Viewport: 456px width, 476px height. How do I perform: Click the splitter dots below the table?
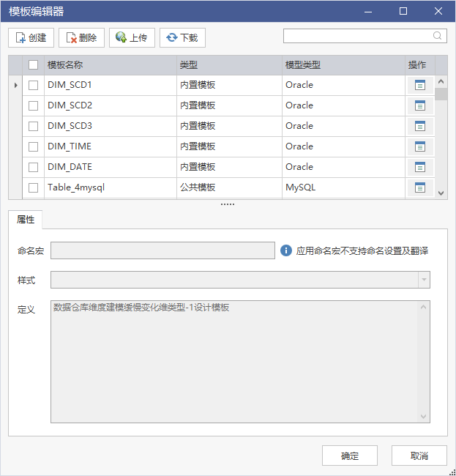228,204
